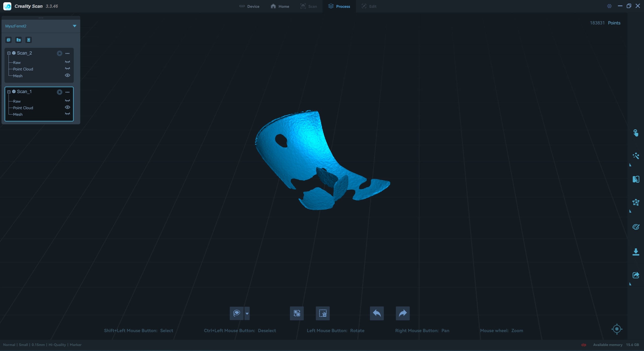Collapse the Scan_2 tree node
Screen dimensions: 644x351
9,53
